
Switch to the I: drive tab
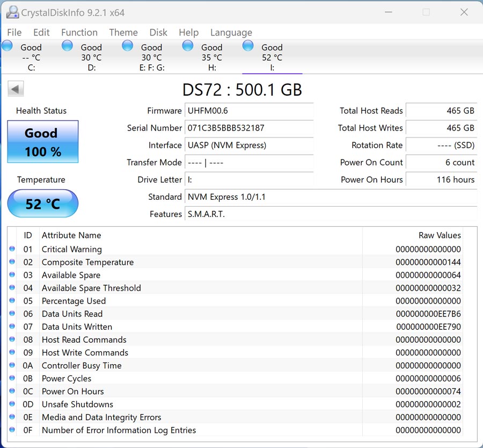pos(272,57)
